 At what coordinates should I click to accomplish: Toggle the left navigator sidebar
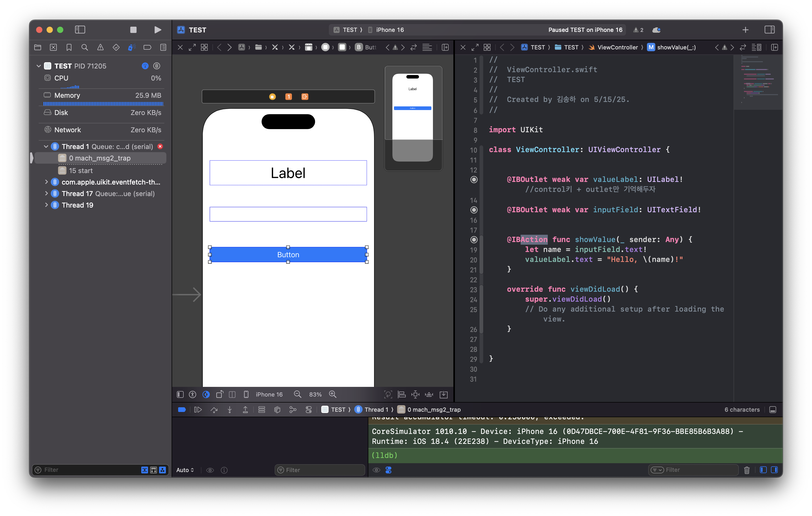tap(80, 30)
